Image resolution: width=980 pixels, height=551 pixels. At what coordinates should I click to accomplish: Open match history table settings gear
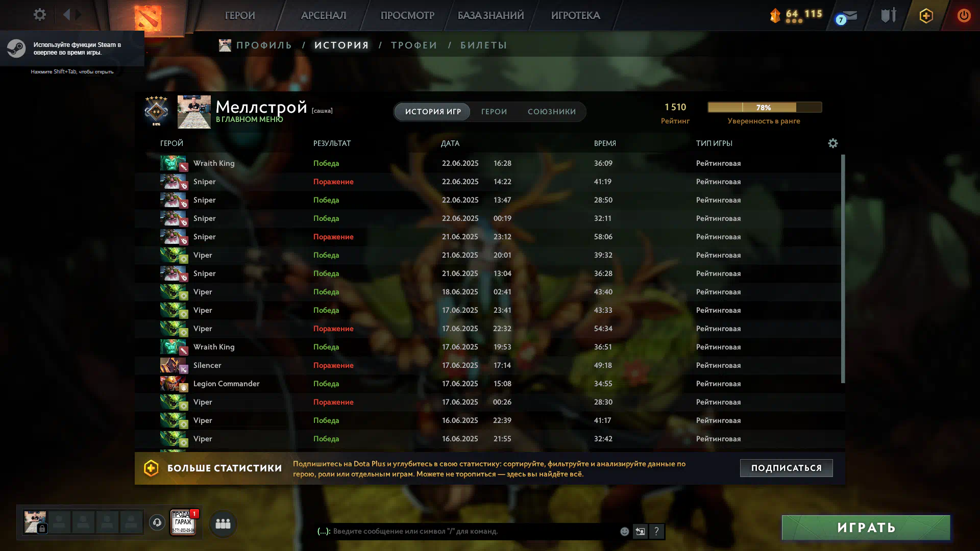click(833, 143)
